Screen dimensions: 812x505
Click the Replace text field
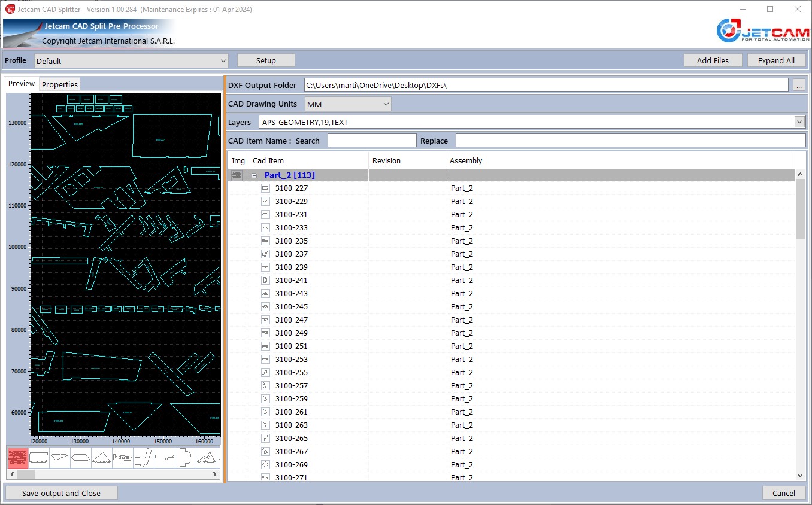pyautogui.click(x=631, y=141)
